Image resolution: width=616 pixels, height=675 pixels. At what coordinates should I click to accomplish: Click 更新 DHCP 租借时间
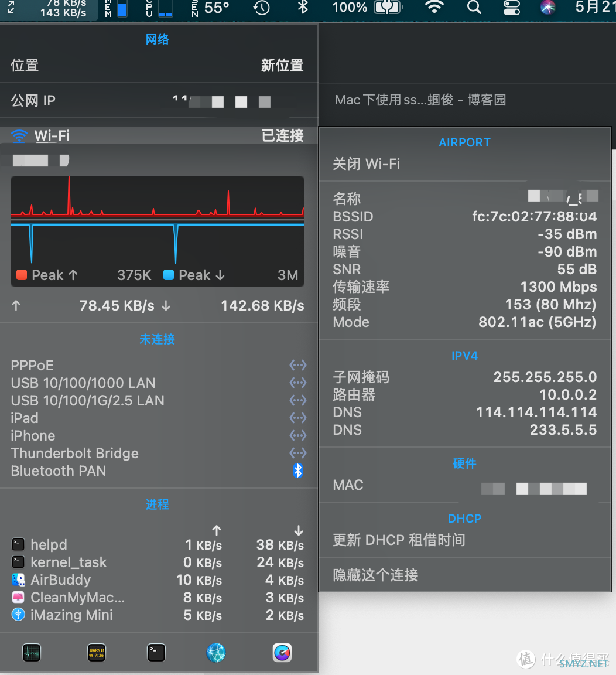(x=399, y=540)
